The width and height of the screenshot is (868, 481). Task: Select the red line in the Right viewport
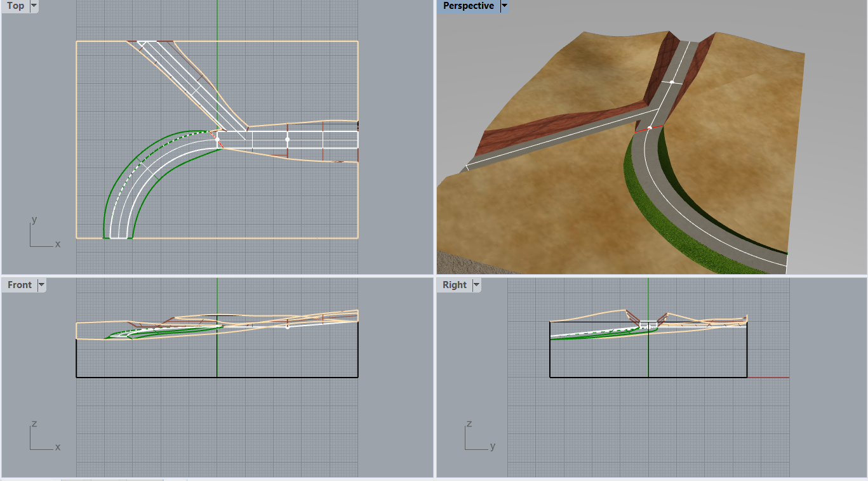point(768,378)
